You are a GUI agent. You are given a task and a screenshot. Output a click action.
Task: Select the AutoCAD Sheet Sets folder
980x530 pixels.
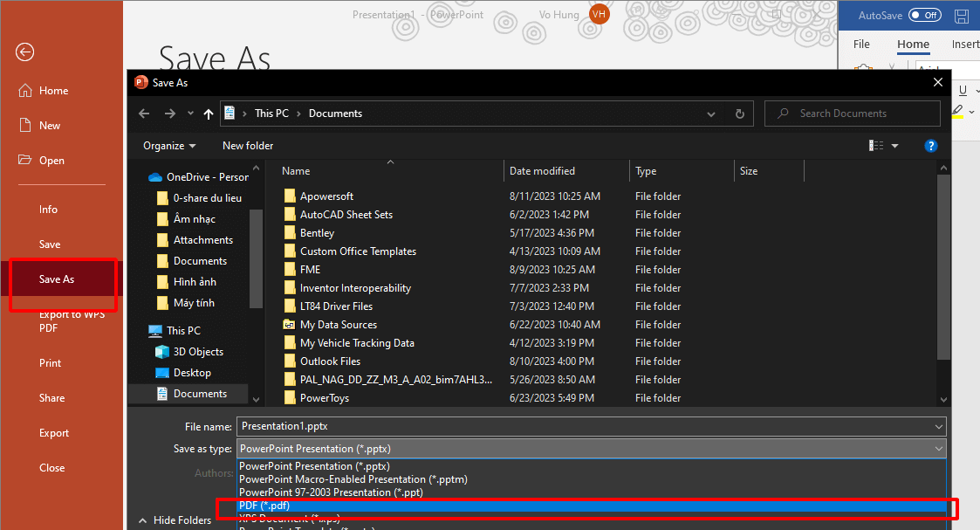click(x=338, y=215)
